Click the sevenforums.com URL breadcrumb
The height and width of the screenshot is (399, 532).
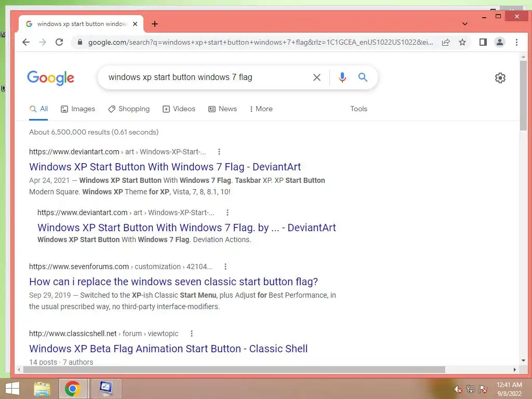121,267
